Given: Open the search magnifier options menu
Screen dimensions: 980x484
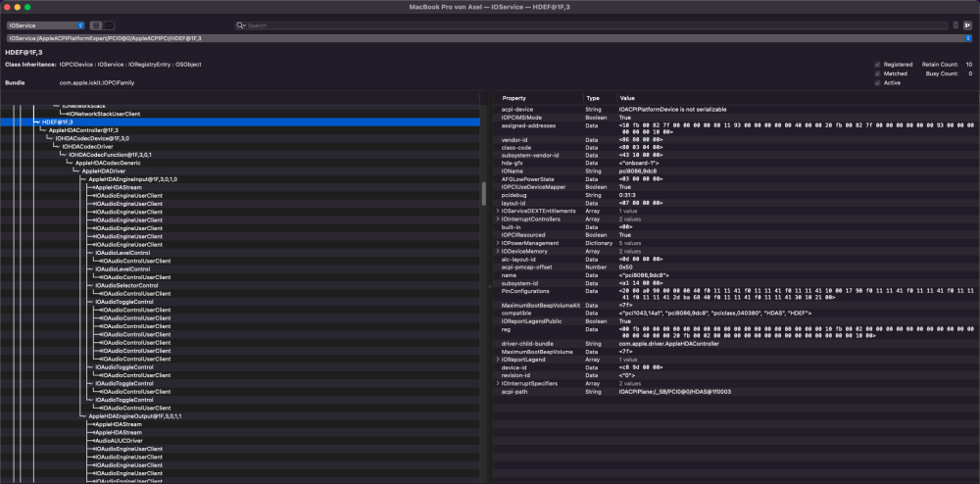Looking at the screenshot, I should click(241, 25).
